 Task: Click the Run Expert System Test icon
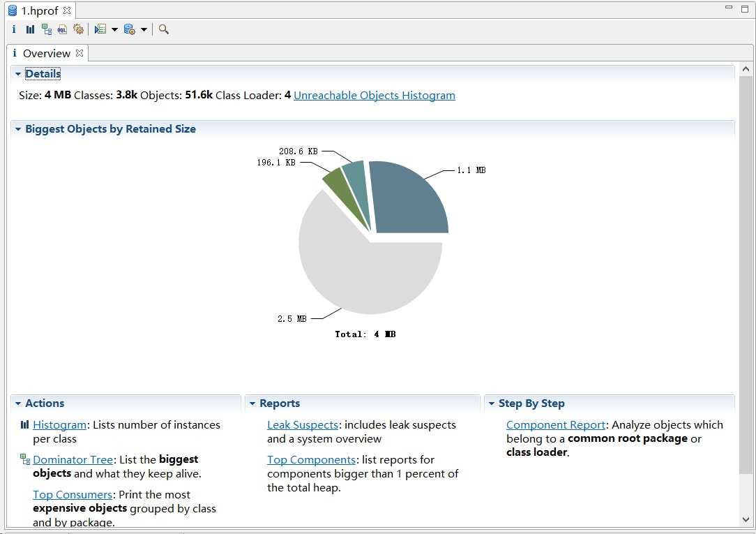coord(100,29)
